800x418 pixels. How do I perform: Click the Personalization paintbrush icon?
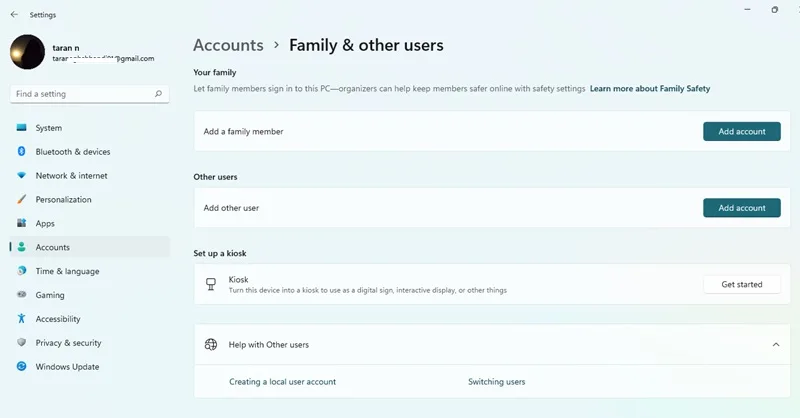click(21, 199)
